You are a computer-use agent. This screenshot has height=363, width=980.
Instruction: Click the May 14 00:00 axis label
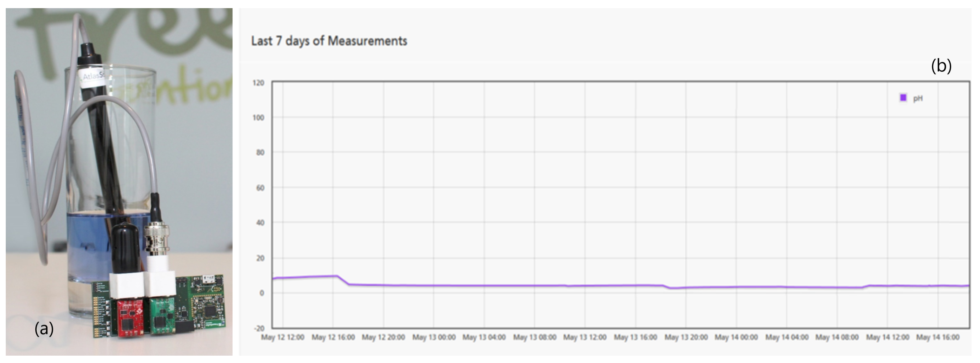click(736, 338)
